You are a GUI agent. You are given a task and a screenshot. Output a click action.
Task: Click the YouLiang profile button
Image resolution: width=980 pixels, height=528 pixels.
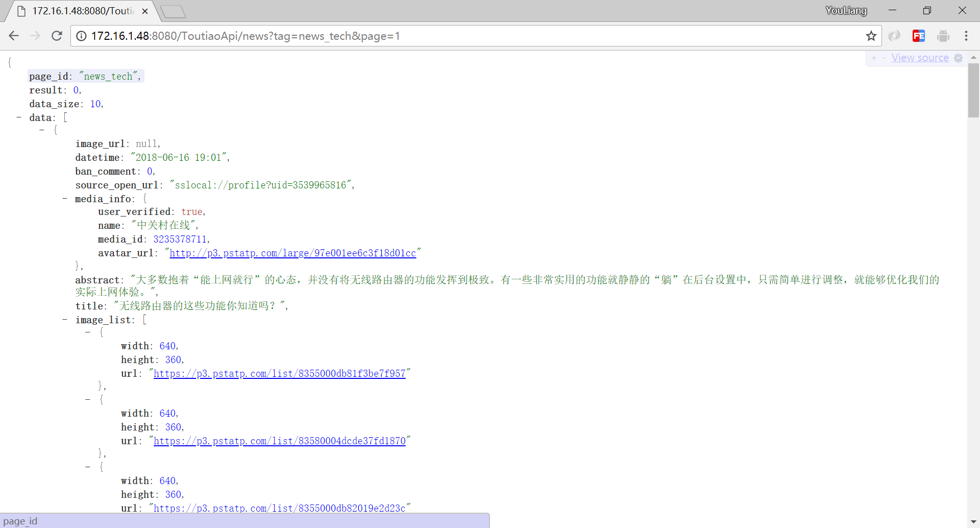tap(846, 10)
